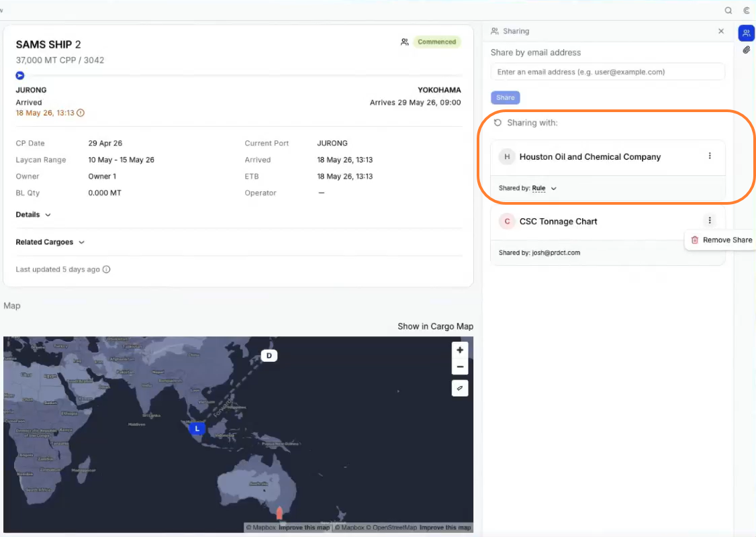Expand the Details section
Viewport: 756px width, 537px height.
[34, 215]
